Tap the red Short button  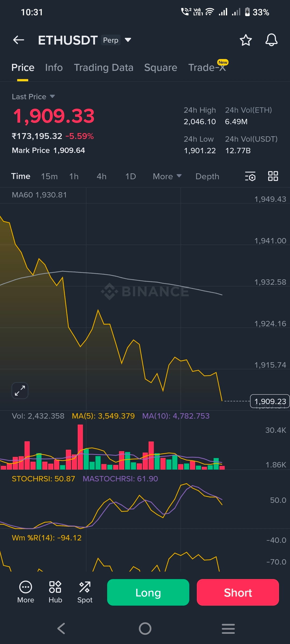pos(238,592)
